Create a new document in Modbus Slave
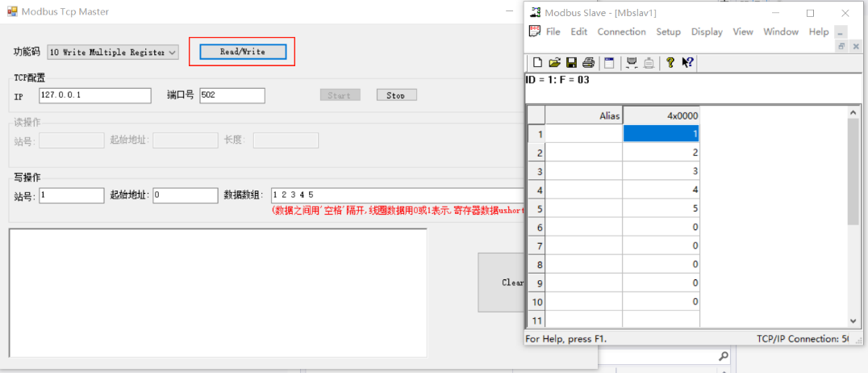The height and width of the screenshot is (373, 868). pos(537,63)
